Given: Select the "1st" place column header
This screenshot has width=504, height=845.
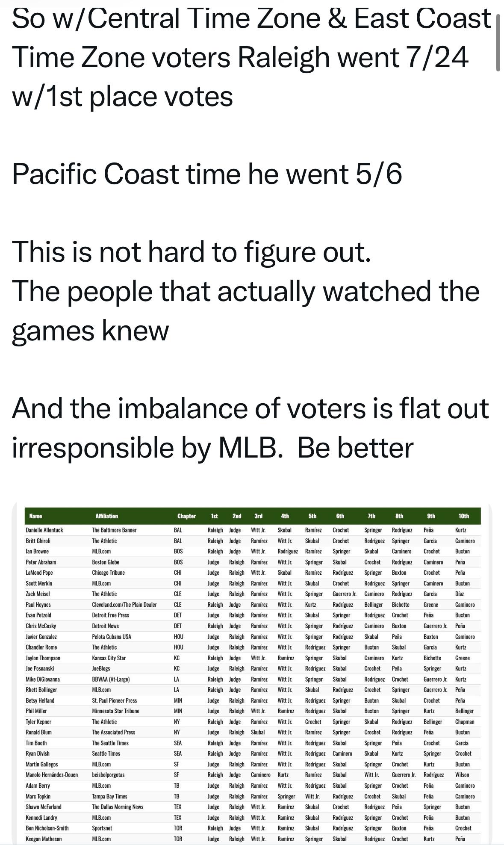Looking at the screenshot, I should click(x=214, y=516).
